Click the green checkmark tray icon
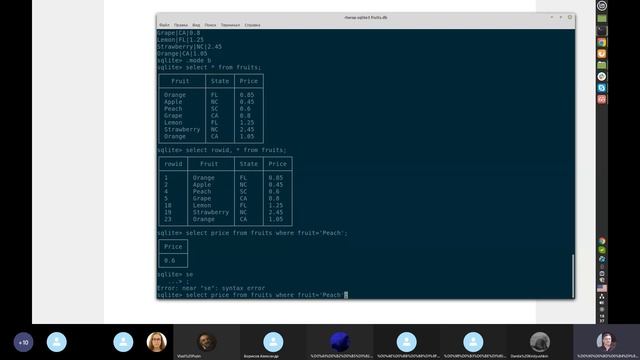 point(602,250)
